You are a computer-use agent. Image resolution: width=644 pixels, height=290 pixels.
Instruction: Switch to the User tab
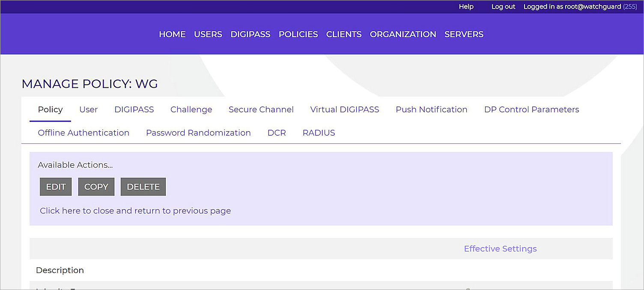pyautogui.click(x=88, y=109)
